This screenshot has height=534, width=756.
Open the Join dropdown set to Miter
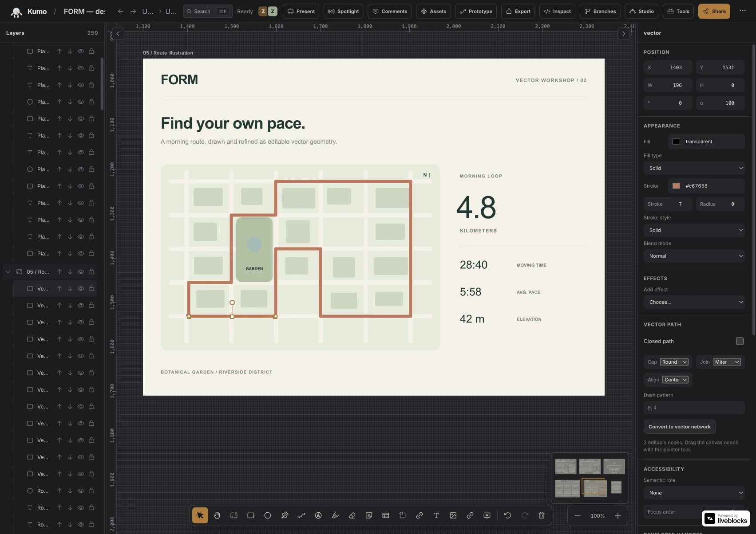[x=727, y=362]
